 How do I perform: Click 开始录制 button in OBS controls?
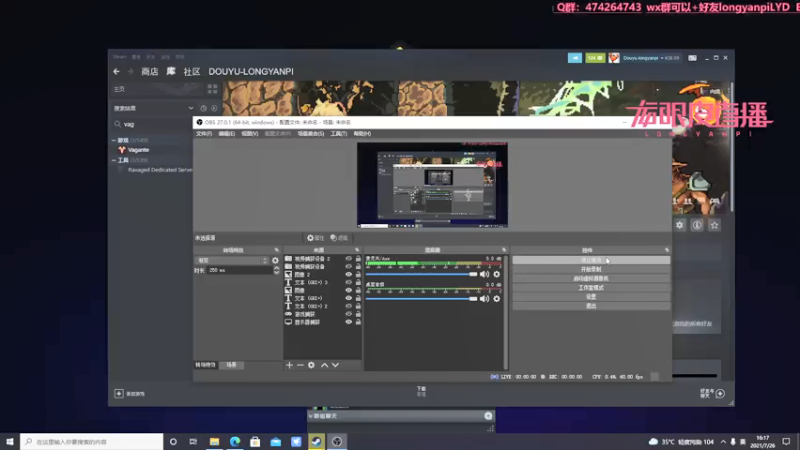point(591,269)
